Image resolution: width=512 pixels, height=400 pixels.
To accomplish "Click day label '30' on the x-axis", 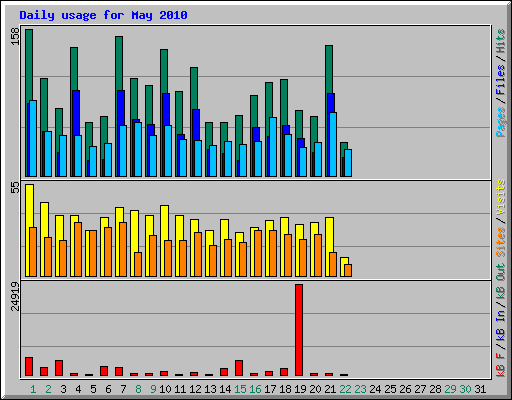I will [x=465, y=389].
